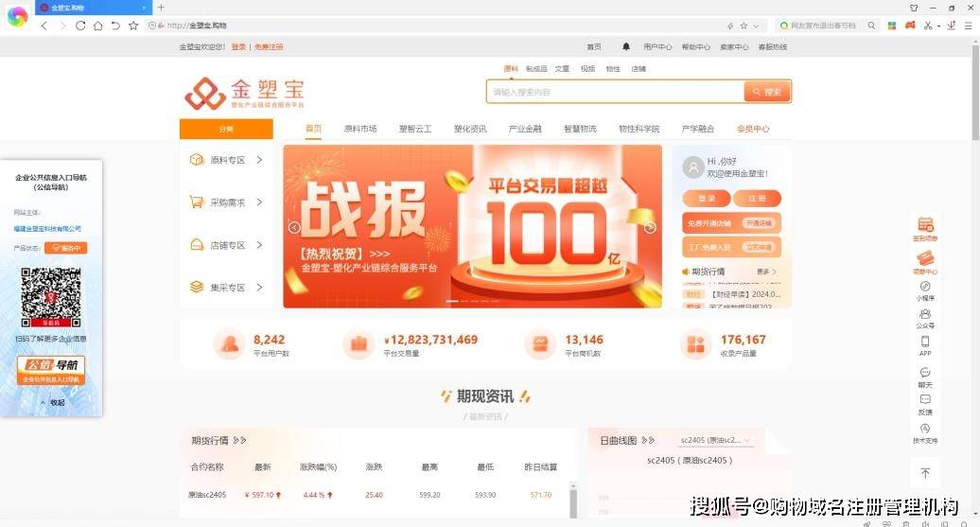Open a new browser tab with the plus button
Screen dimensions: 980x527
point(161,8)
